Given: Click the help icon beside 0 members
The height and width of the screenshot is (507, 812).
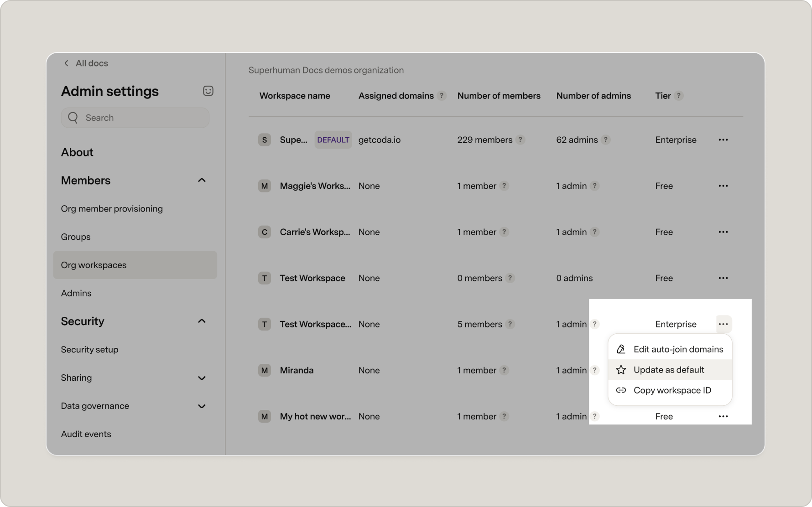Looking at the screenshot, I should coord(510,278).
